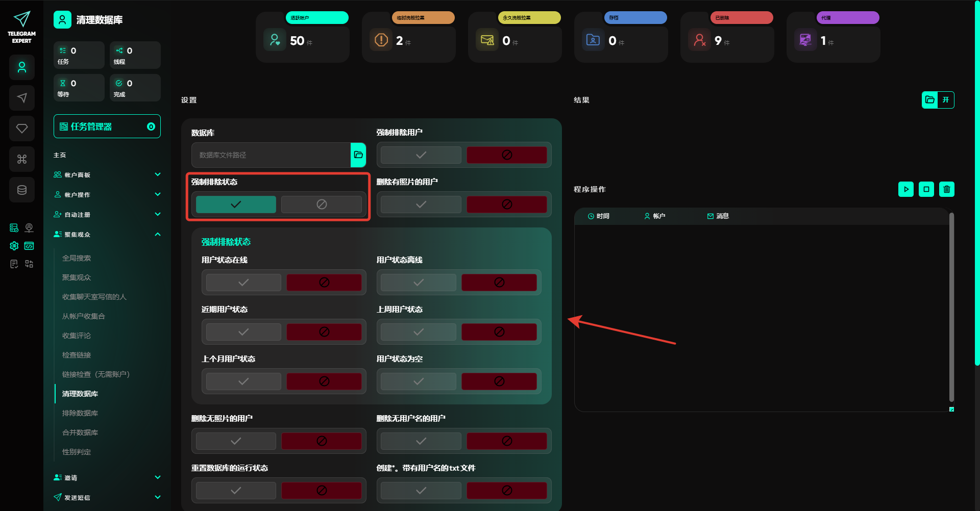Enable 删除有照片的用户 checkmark option
Image resolution: width=980 pixels, height=511 pixels.
tap(421, 205)
